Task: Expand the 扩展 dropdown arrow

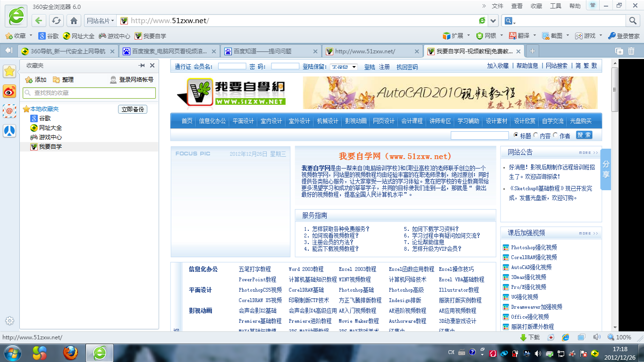Action: (468, 35)
